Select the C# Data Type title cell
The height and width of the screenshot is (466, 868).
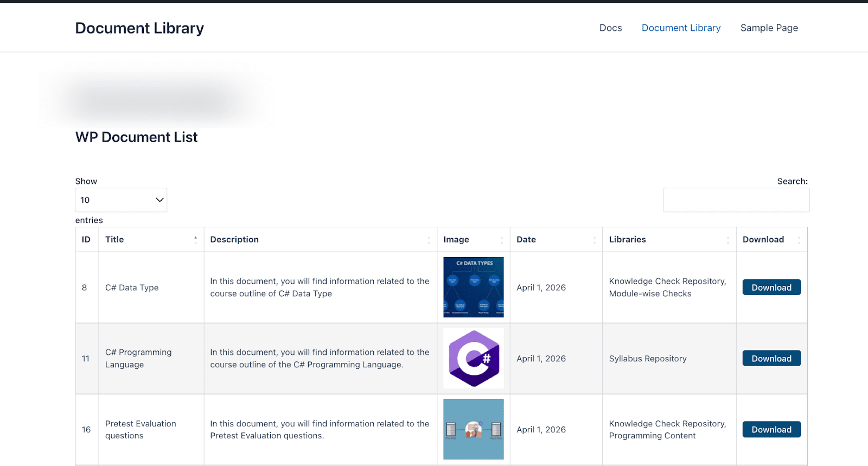click(151, 288)
